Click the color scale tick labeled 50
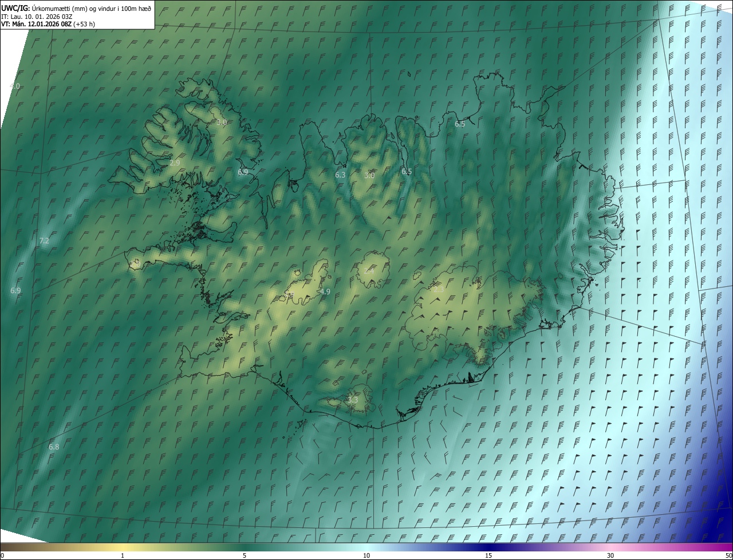 point(728,555)
